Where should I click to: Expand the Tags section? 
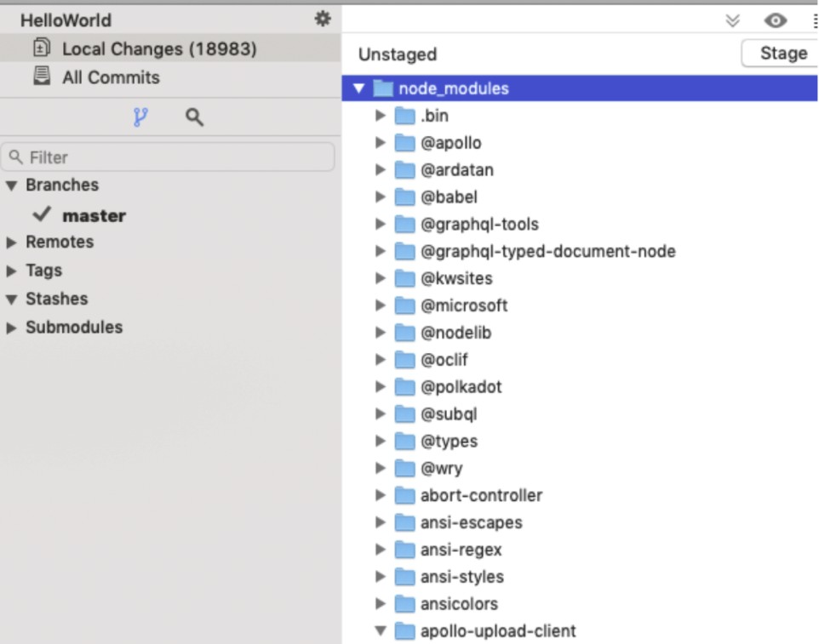click(12, 271)
